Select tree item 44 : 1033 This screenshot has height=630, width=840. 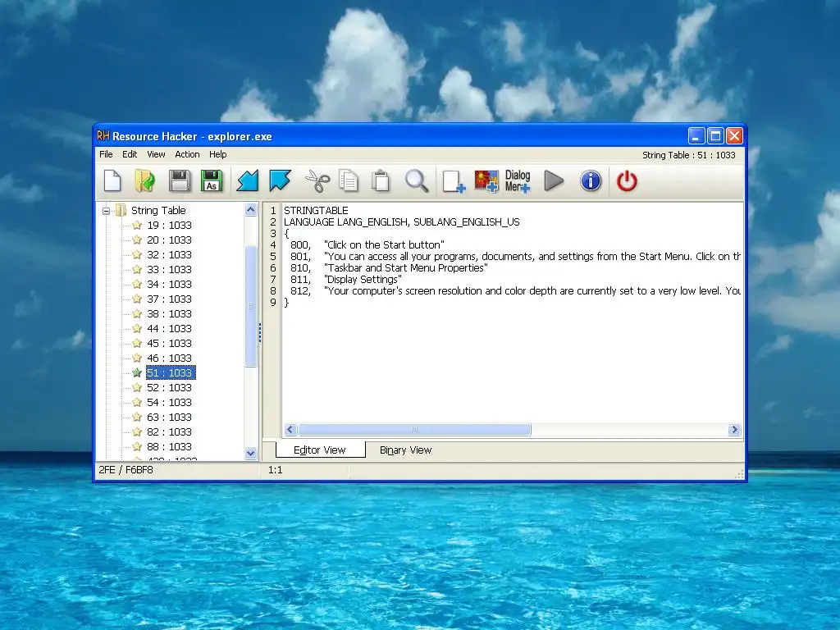coord(169,328)
